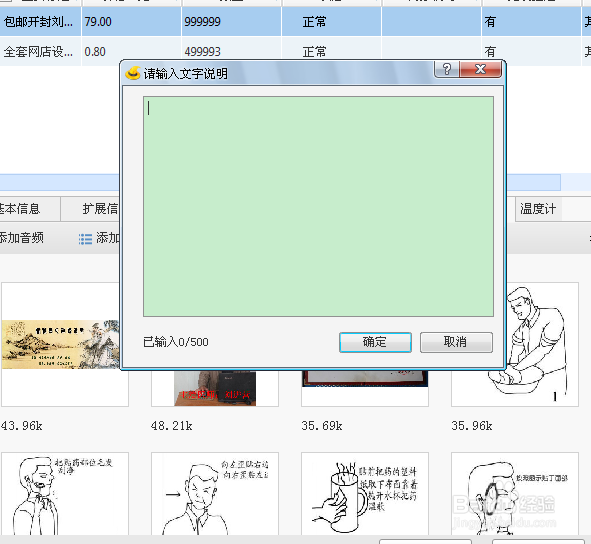Click the 取消 button in the dialog
This screenshot has height=544, width=591.
pyautogui.click(x=456, y=342)
